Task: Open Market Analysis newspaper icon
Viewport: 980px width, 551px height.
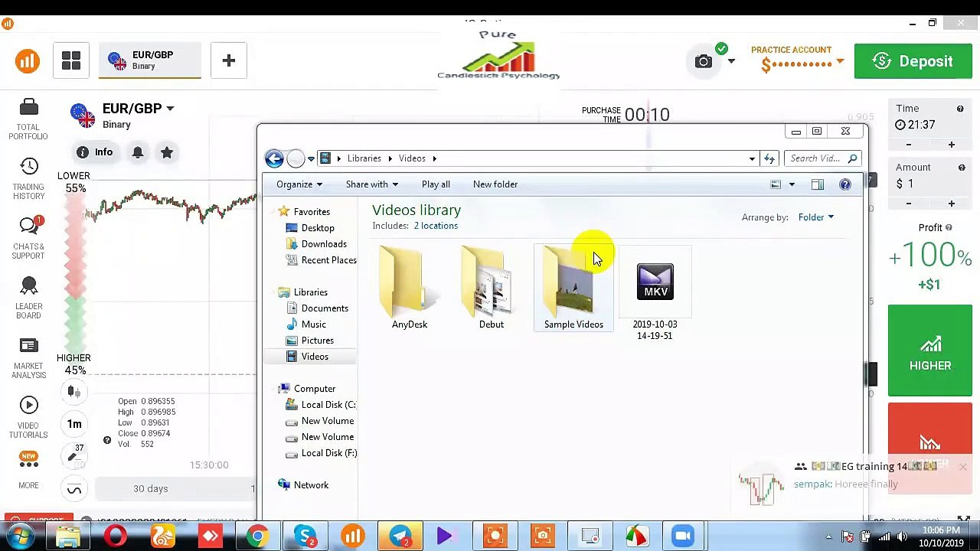Action: tap(28, 346)
